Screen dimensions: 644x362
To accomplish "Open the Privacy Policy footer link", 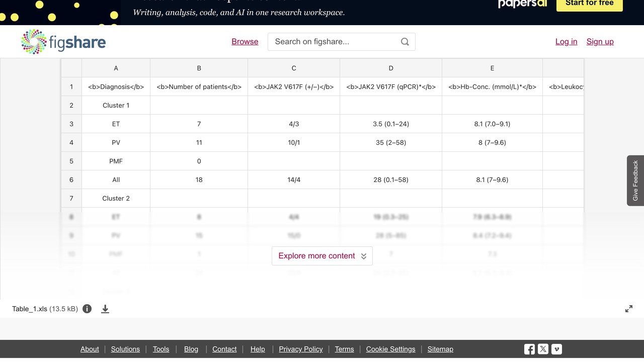I will [x=301, y=349].
